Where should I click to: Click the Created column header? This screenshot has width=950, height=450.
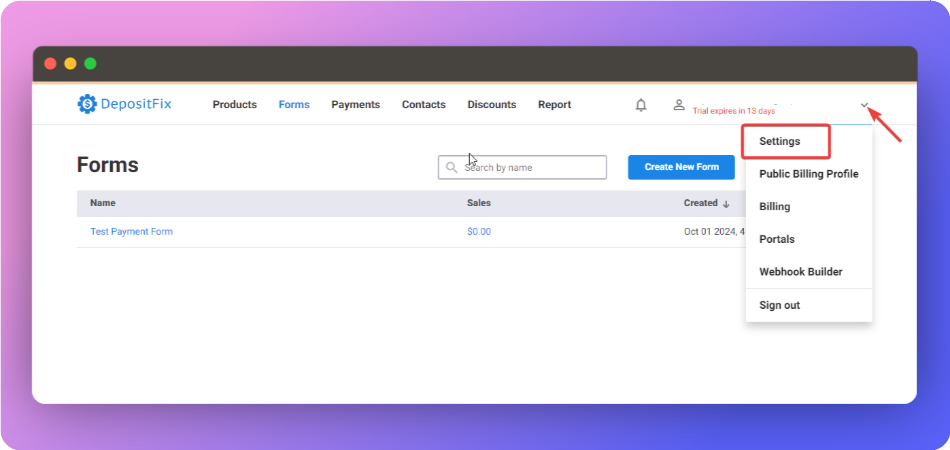(x=701, y=203)
